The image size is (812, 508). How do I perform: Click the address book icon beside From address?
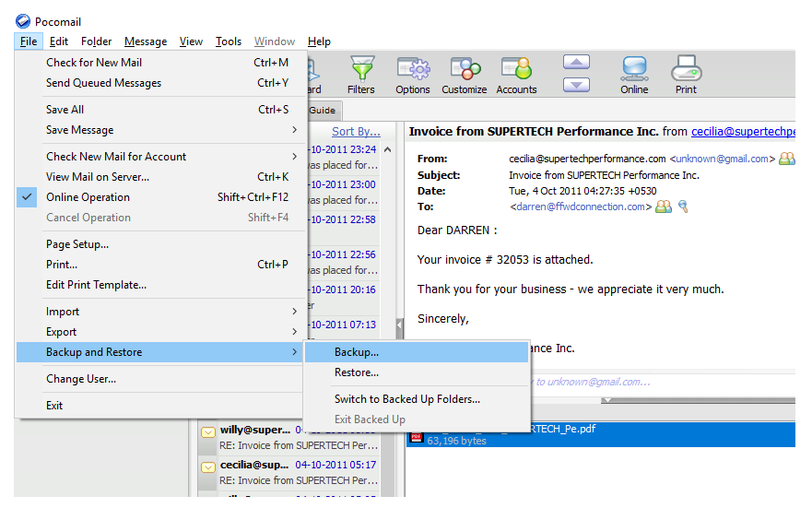click(x=786, y=159)
